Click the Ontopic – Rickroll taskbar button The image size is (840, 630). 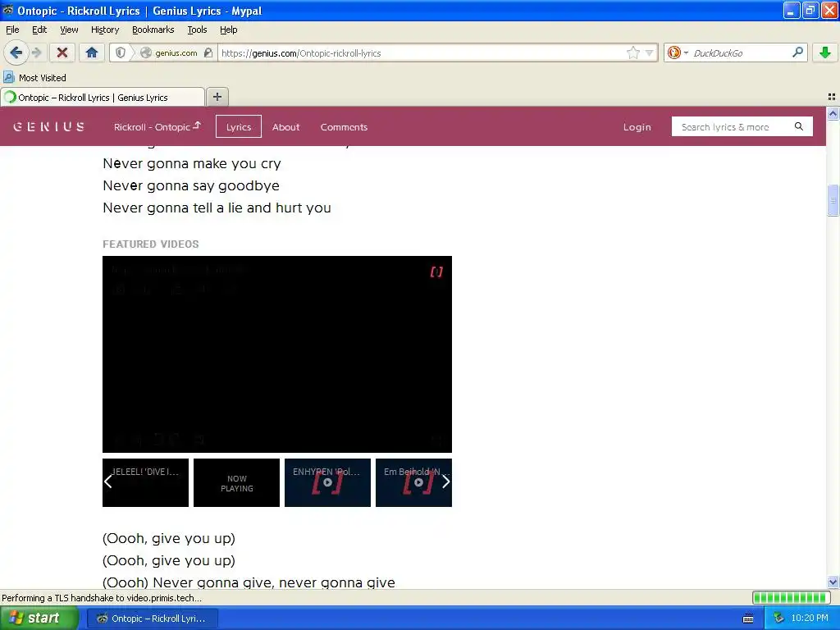pos(152,619)
